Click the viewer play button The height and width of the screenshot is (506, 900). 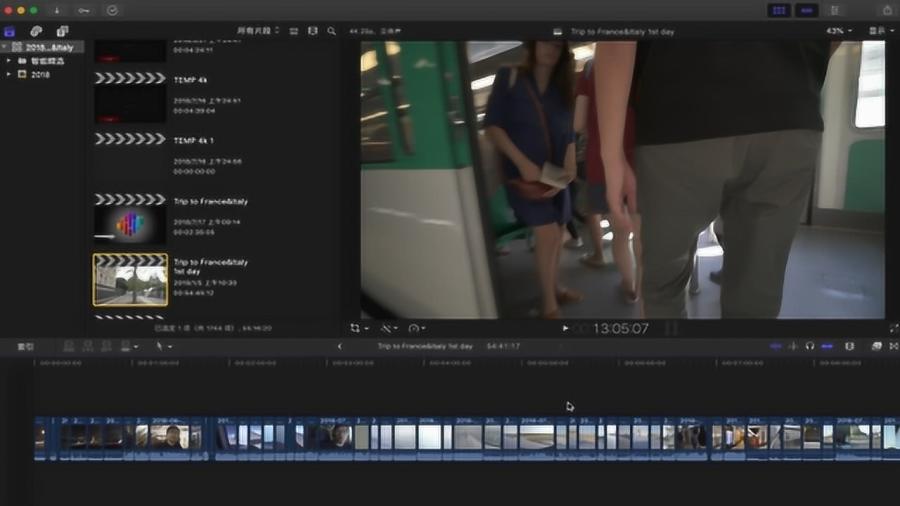(565, 328)
